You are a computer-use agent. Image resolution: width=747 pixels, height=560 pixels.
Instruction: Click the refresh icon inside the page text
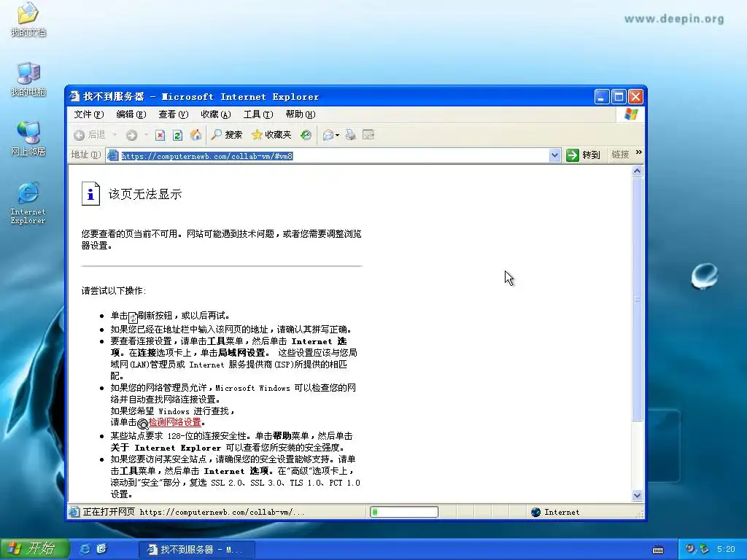click(x=133, y=317)
